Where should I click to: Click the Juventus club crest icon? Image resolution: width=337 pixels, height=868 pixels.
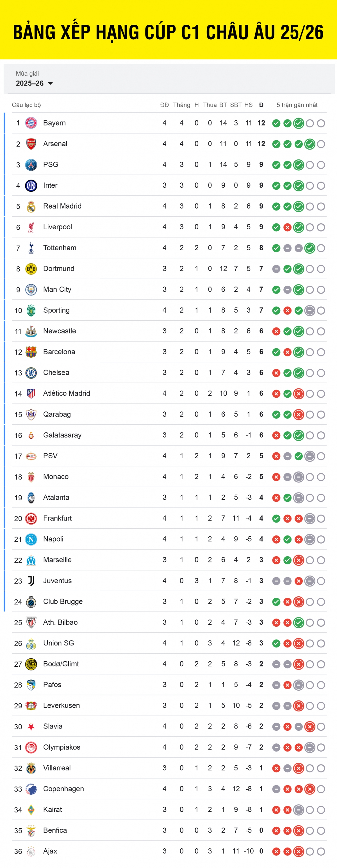pyautogui.click(x=31, y=581)
